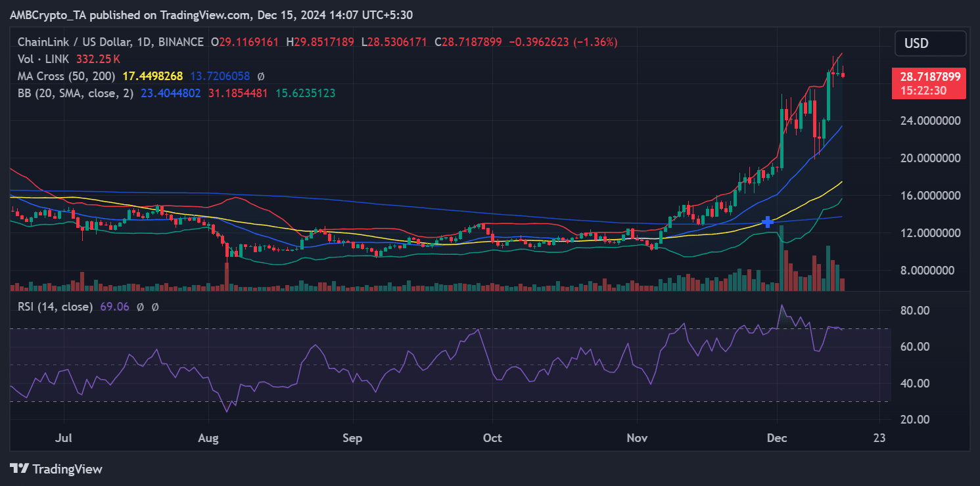Click the Dec label on the time axis
Image resolution: width=980 pixels, height=486 pixels.
click(776, 438)
